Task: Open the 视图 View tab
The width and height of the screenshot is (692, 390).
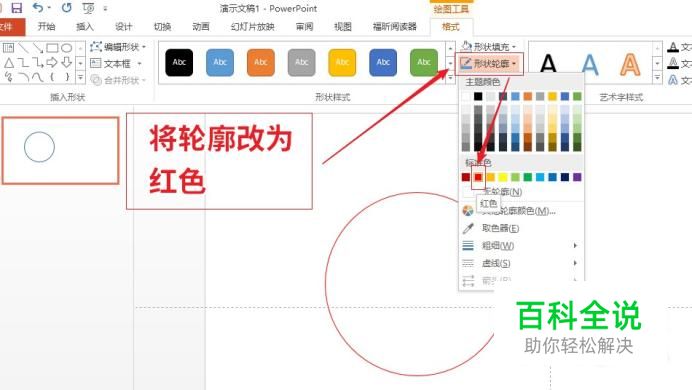Action: pyautogui.click(x=343, y=26)
